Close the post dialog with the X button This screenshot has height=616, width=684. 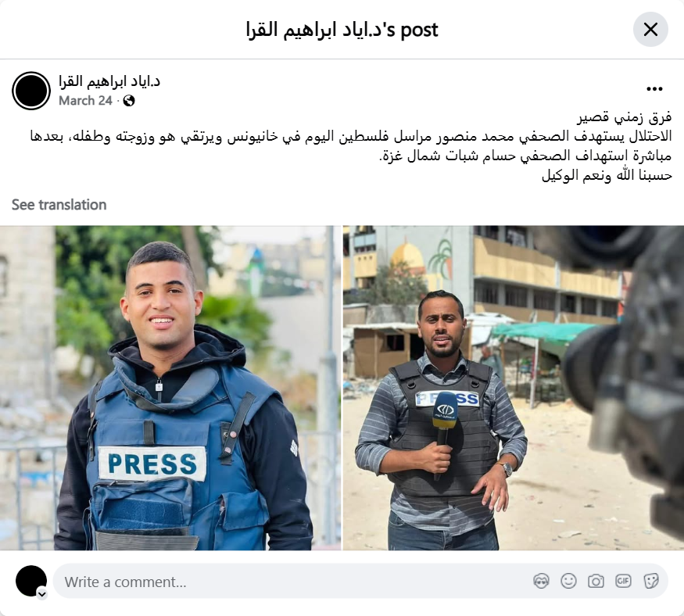tap(650, 30)
